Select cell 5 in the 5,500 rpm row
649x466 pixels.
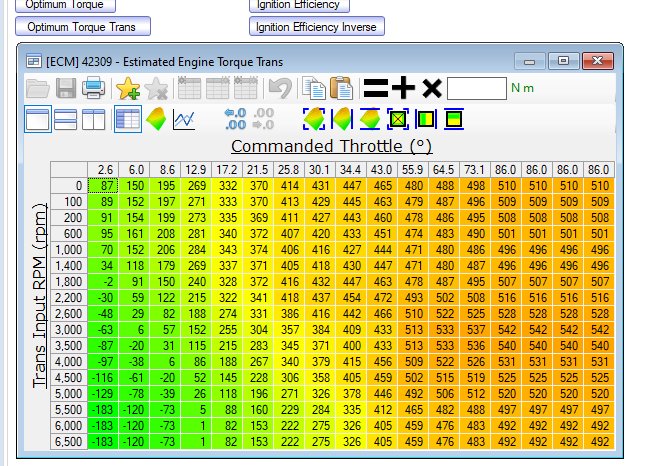196,410
